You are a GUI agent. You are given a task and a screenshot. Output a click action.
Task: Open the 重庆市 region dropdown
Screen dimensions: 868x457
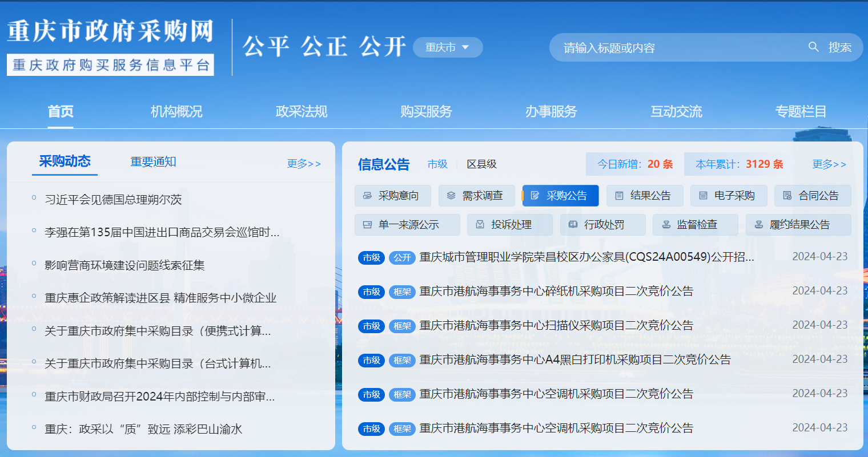[x=448, y=47]
